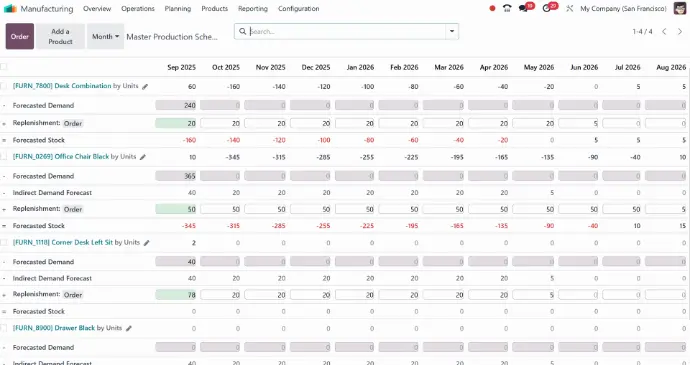Click Desk Combination forecasted stock -160 value
The height and width of the screenshot is (365, 690).
(x=189, y=140)
